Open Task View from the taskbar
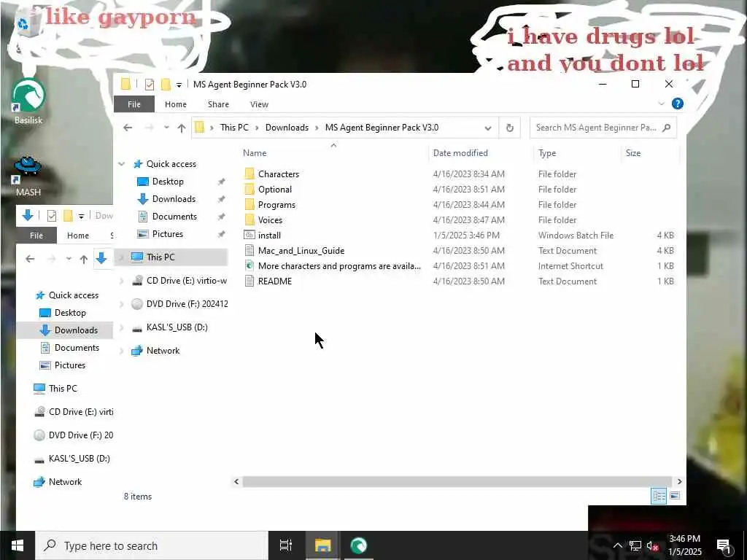This screenshot has width=747, height=560. tap(286, 545)
